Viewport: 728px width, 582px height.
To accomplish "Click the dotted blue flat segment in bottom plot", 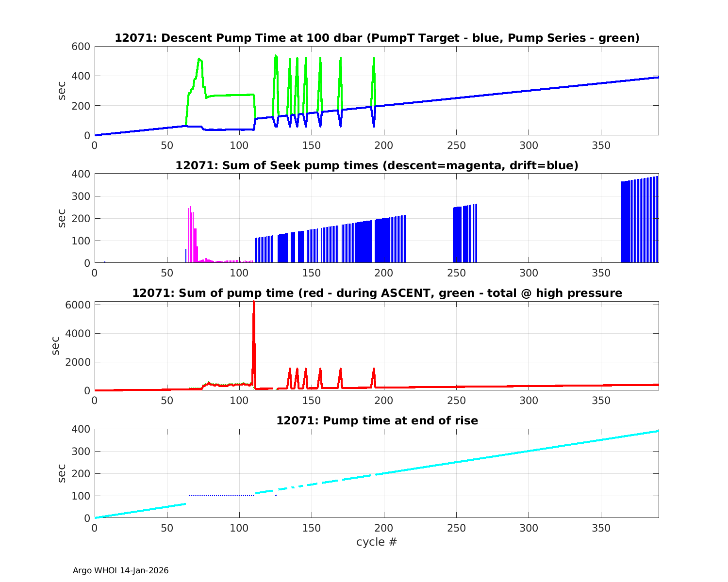I will point(221,496).
